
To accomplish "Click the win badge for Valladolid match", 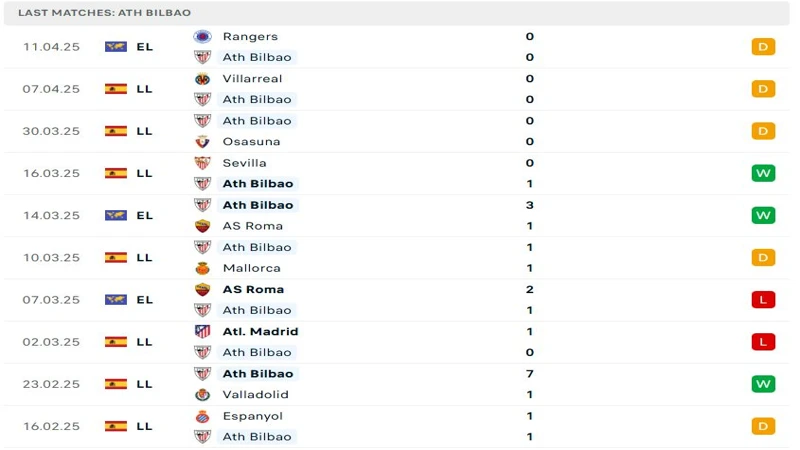I will (x=763, y=384).
